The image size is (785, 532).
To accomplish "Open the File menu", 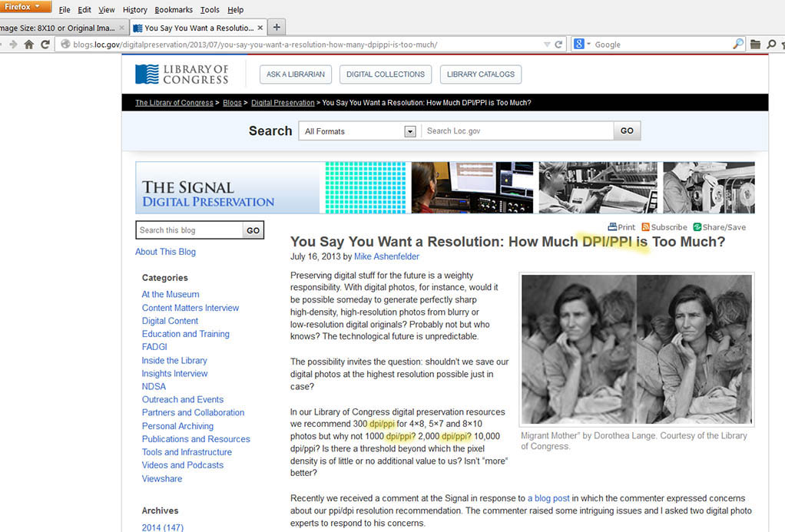I will pos(64,9).
